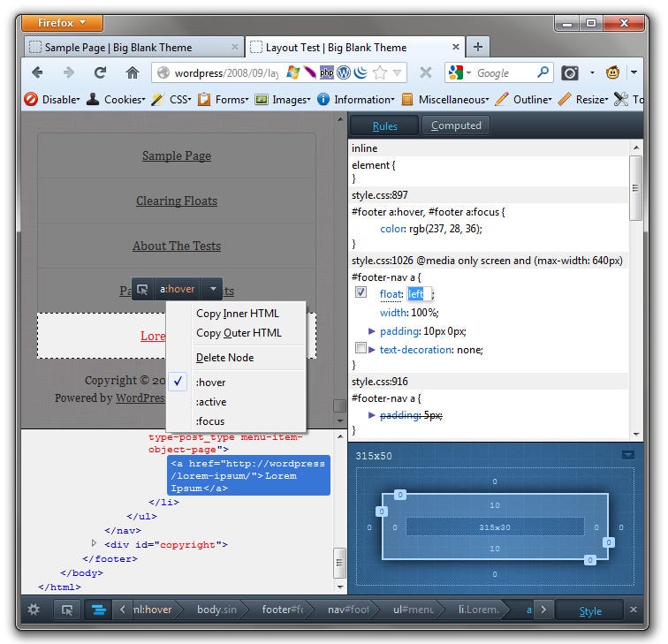This screenshot has height=644, width=668.
Task: Expand the div id="copyright" node
Action: pyautogui.click(x=94, y=543)
